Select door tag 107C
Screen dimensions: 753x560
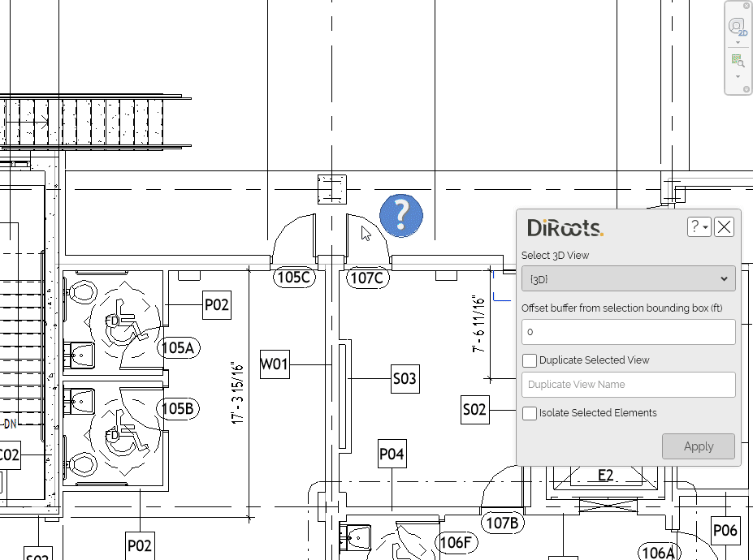tap(366, 278)
